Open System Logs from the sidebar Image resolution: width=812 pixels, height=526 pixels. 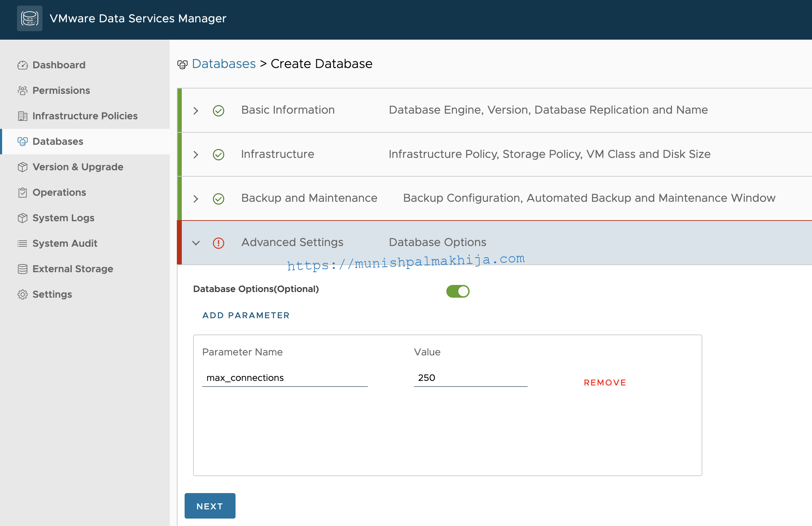click(85, 218)
